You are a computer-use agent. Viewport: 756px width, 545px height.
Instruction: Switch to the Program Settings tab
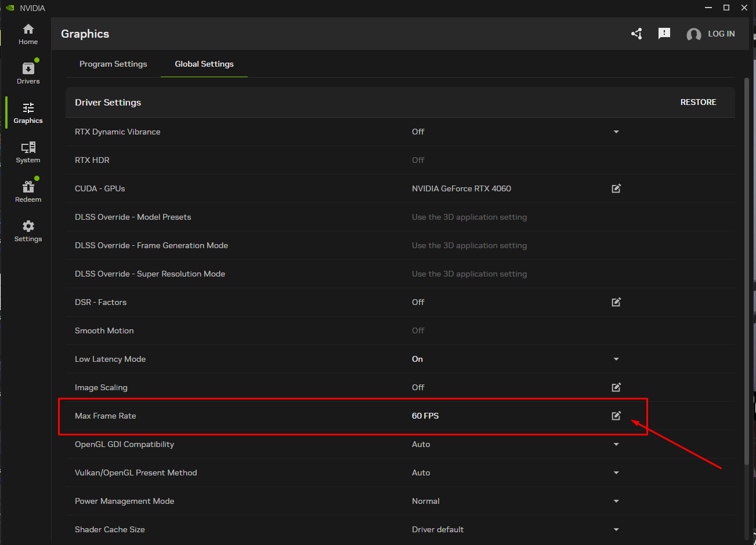[x=113, y=64]
